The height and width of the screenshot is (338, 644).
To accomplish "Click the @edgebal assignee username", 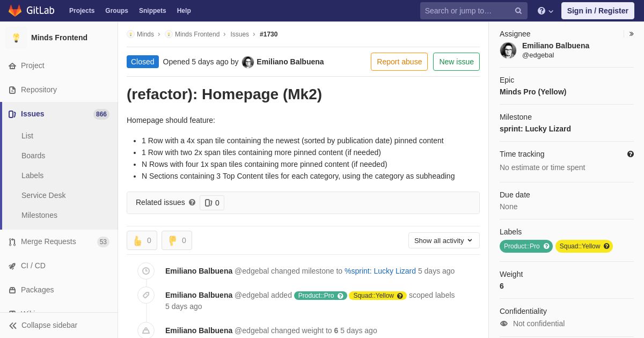I will tap(538, 55).
